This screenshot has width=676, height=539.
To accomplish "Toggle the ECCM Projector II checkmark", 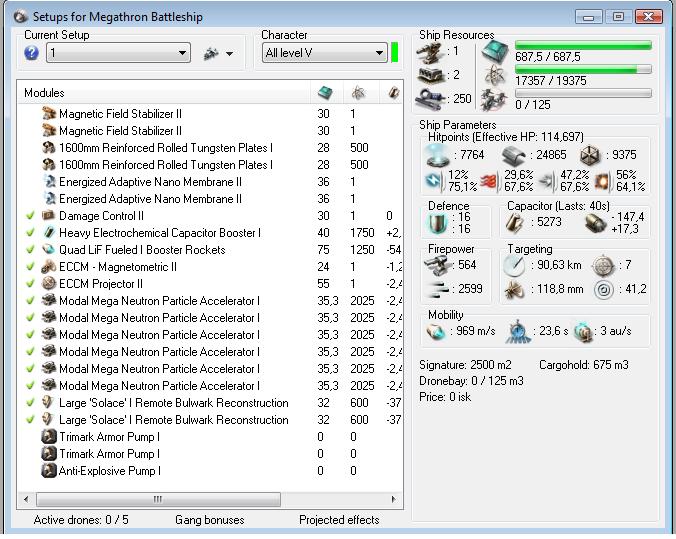I will point(30,284).
